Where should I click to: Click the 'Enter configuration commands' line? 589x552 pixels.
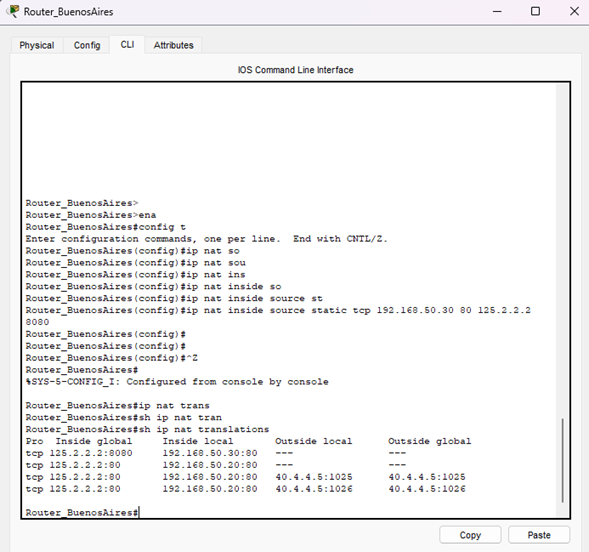(x=207, y=239)
